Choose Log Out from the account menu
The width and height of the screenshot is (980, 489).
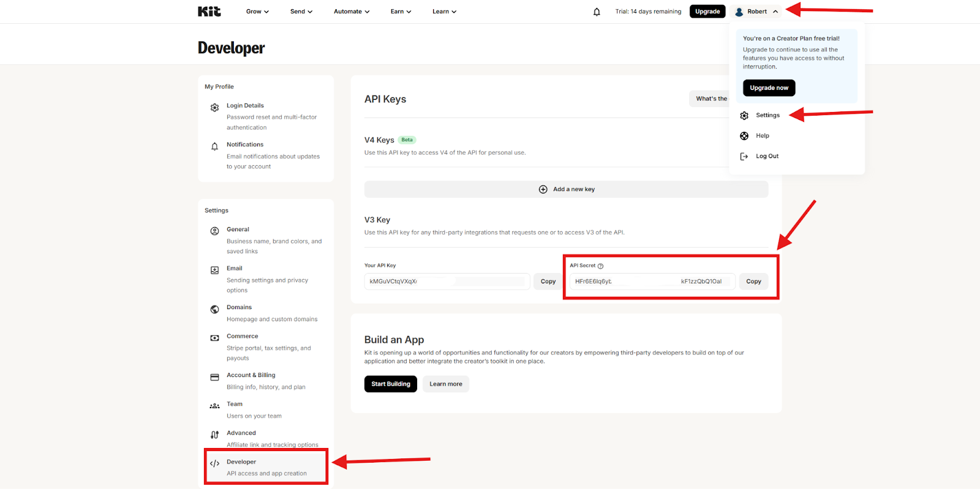(x=767, y=156)
